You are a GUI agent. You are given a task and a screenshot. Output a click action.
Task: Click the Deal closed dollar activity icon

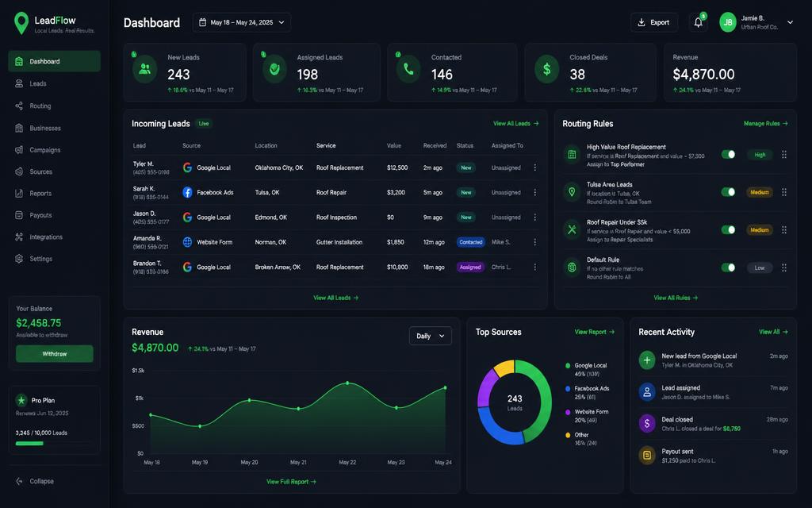pyautogui.click(x=647, y=424)
